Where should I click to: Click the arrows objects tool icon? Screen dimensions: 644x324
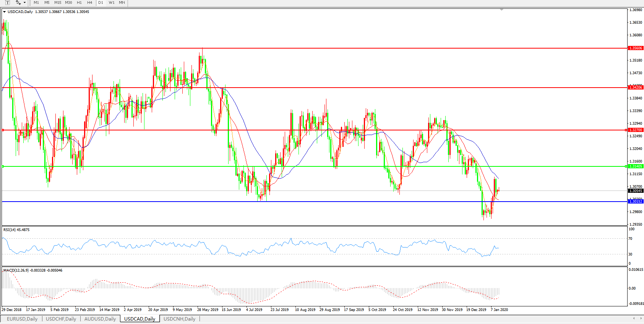18,3
